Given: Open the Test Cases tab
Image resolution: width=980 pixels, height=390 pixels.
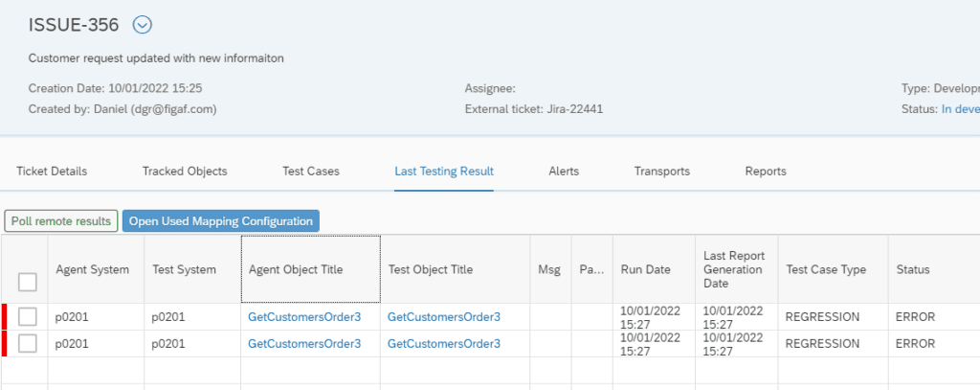Looking at the screenshot, I should (x=311, y=171).
